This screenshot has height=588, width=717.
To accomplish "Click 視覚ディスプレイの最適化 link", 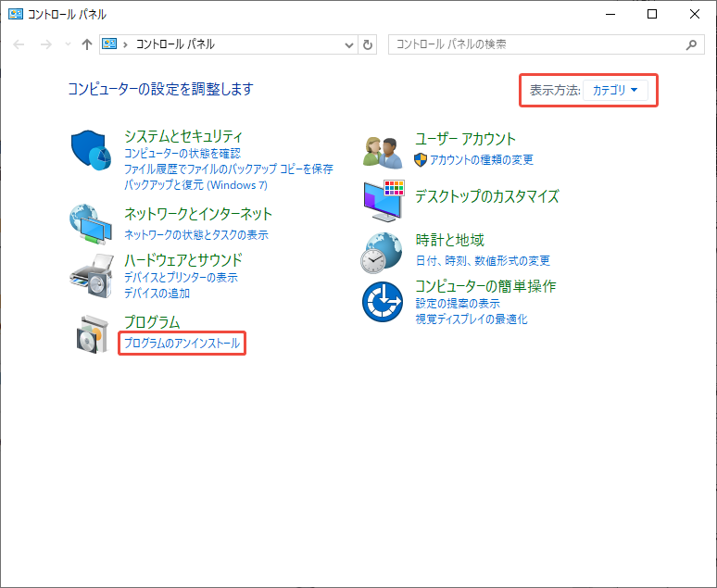I will [x=471, y=319].
